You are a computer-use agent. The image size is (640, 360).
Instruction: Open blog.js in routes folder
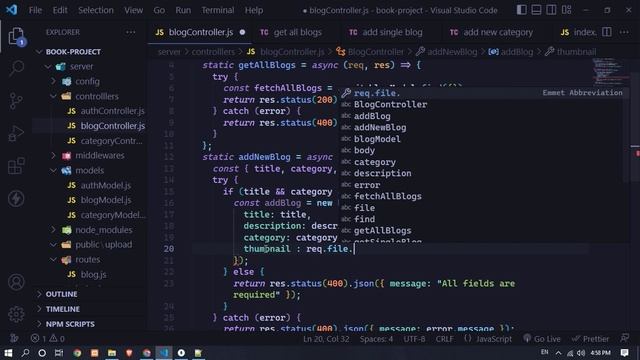coord(93,274)
